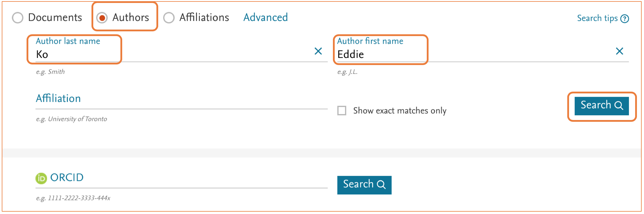The height and width of the screenshot is (214, 644).
Task: Clear the Author last name field using X
Action: pyautogui.click(x=318, y=51)
